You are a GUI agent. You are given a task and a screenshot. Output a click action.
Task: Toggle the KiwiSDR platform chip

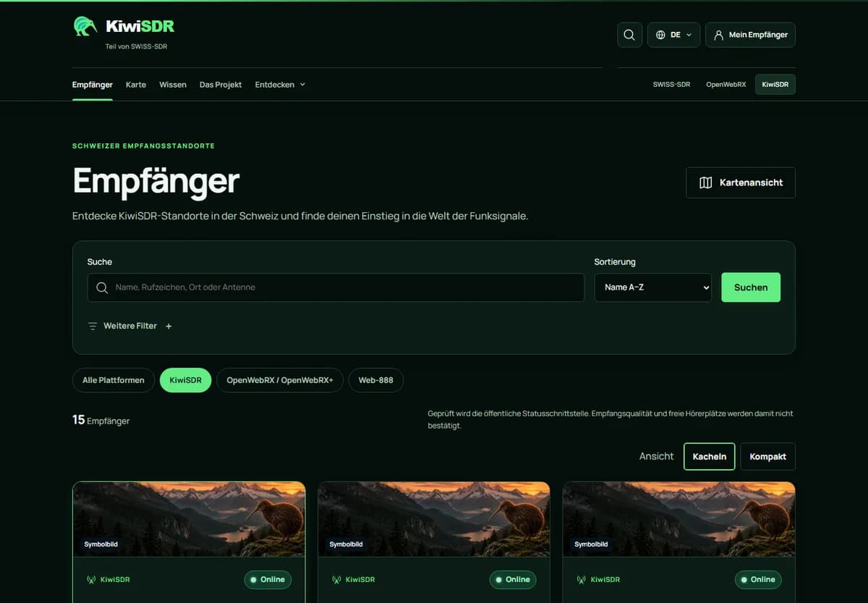click(185, 380)
